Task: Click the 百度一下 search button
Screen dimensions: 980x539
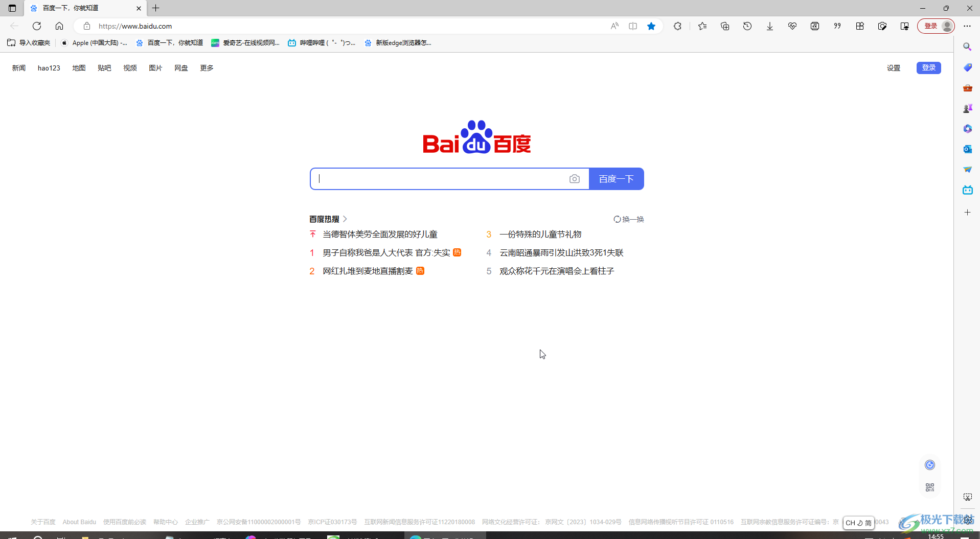Action: [617, 179]
